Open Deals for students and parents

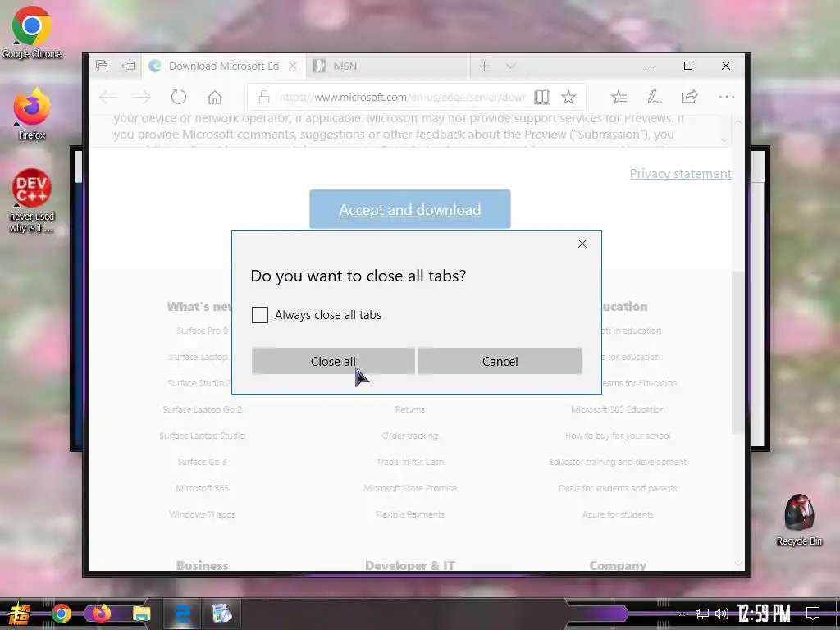pos(618,488)
